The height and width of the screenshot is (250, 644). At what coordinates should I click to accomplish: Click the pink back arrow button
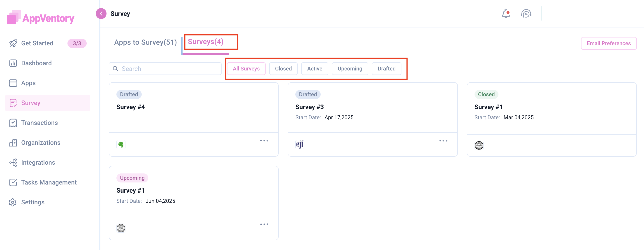[x=101, y=14]
